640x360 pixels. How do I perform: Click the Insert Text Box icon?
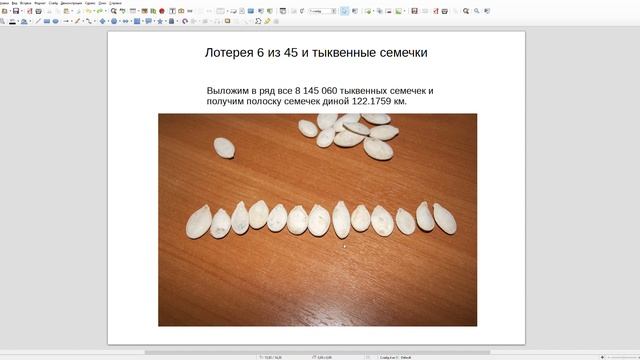click(x=172, y=11)
